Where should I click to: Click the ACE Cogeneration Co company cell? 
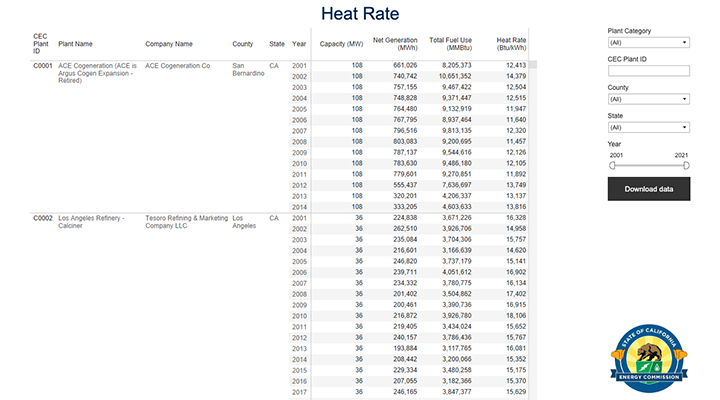pos(177,66)
